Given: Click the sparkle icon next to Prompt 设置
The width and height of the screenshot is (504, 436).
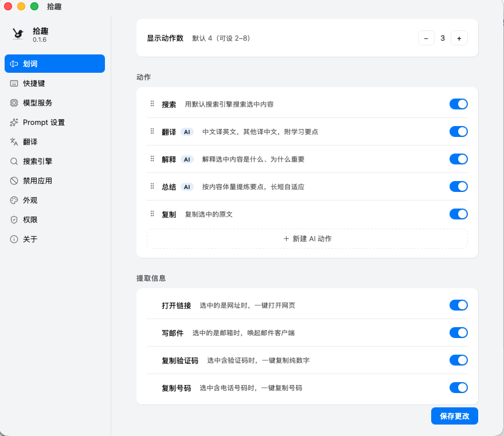Looking at the screenshot, I should click(x=14, y=123).
